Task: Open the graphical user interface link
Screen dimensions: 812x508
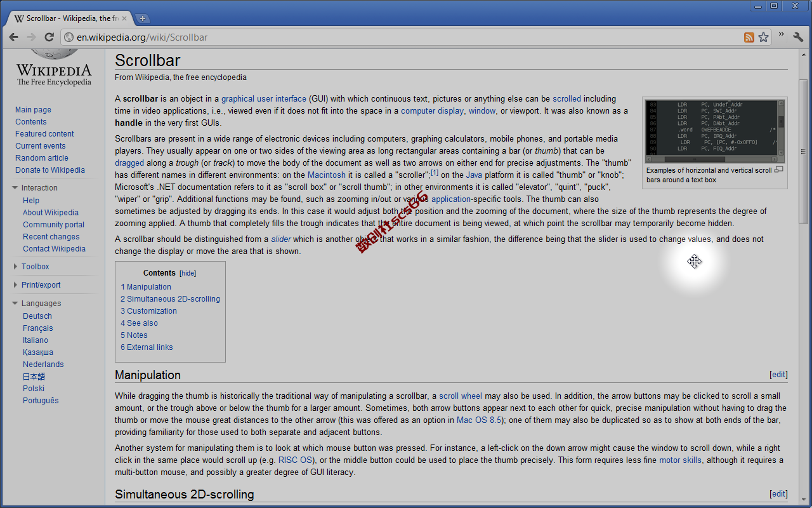Action: click(x=264, y=99)
